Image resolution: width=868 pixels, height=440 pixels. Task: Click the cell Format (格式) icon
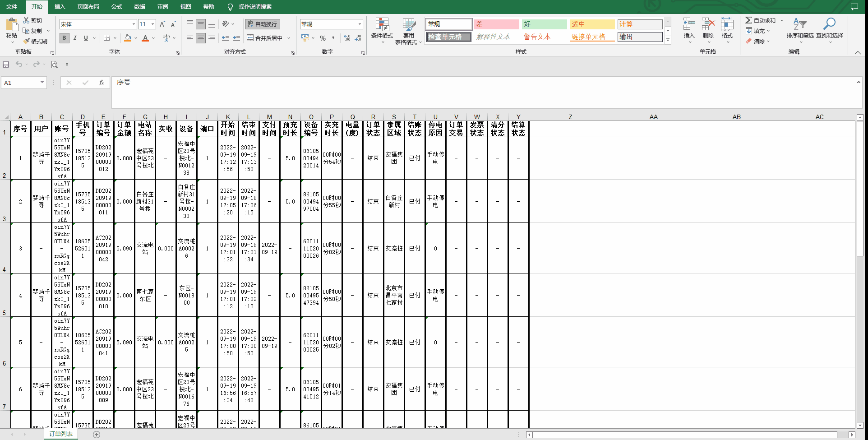727,24
